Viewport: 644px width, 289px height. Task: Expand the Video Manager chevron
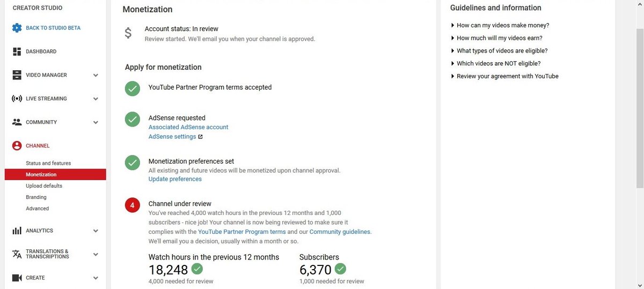96,76
